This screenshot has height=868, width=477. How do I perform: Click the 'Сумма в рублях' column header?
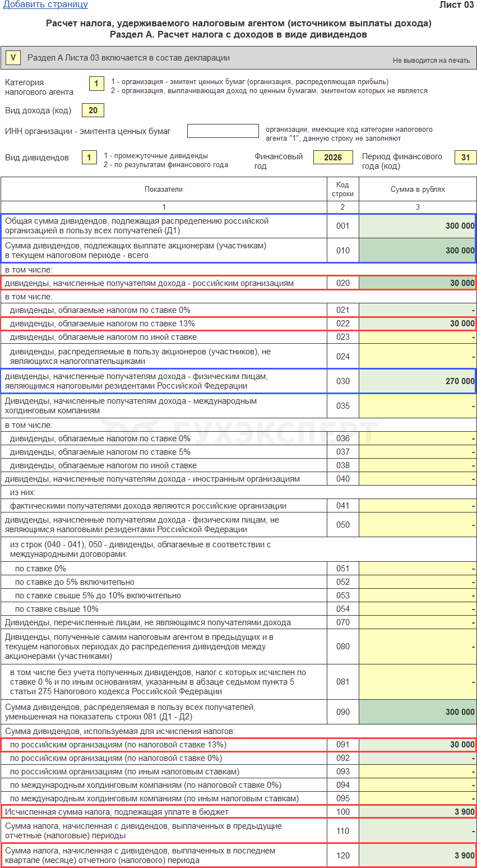418,190
